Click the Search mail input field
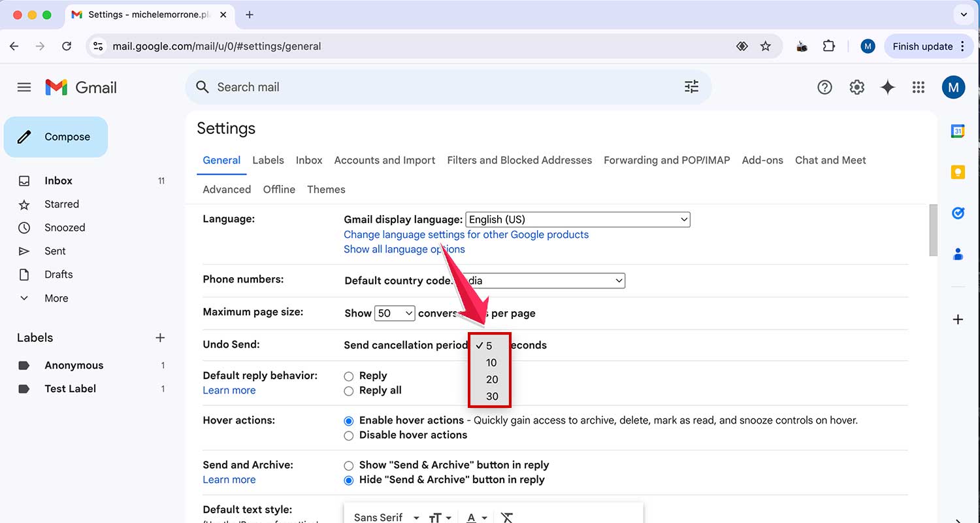Viewport: 980px width, 523px height. click(392, 86)
